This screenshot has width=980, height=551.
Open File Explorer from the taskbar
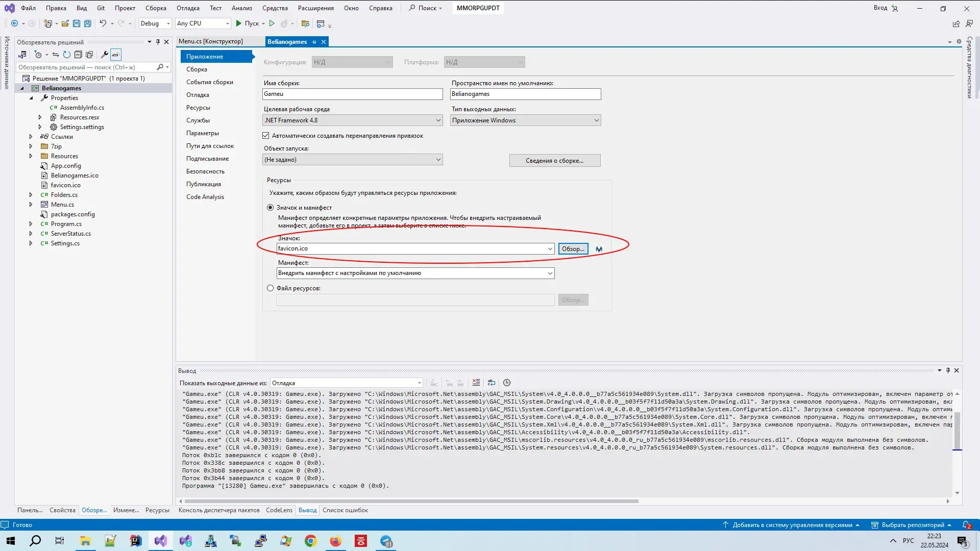[x=85, y=541]
